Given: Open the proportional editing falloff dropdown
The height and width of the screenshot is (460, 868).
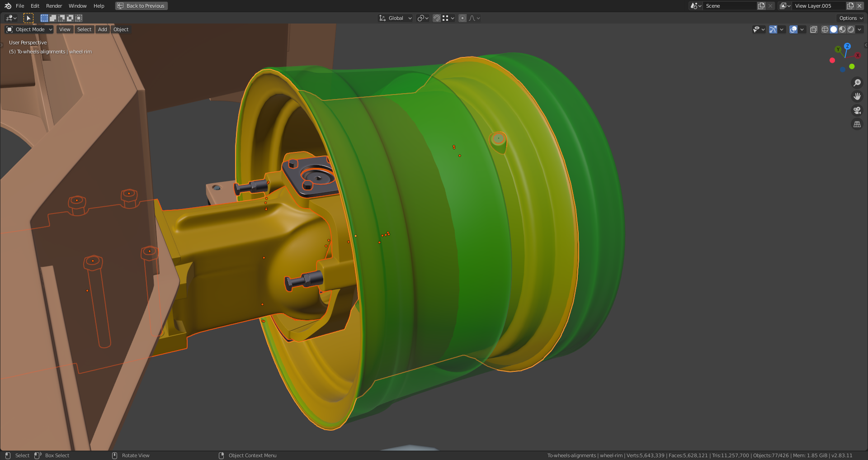Looking at the screenshot, I should tap(475, 18).
